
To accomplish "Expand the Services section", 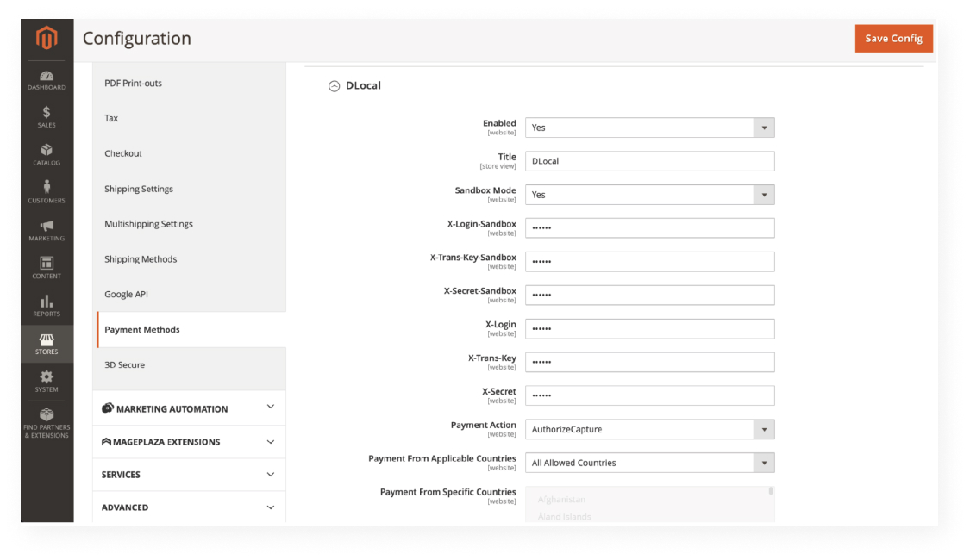I will 189,475.
